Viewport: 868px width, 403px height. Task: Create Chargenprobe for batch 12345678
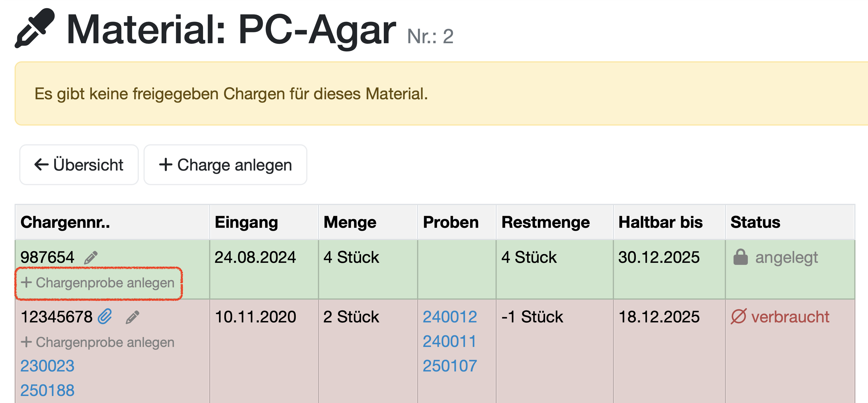tap(98, 342)
